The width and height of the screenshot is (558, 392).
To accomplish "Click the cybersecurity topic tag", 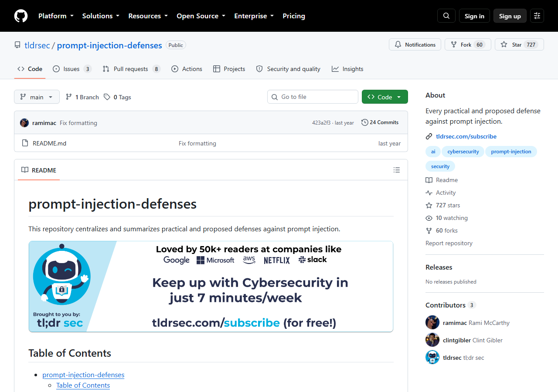I will click(x=463, y=152).
